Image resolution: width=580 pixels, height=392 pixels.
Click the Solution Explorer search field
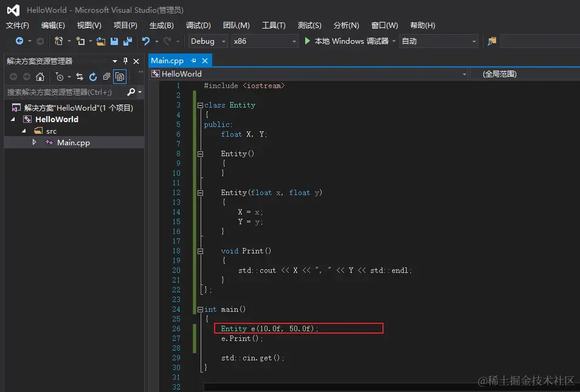pyautogui.click(x=66, y=92)
